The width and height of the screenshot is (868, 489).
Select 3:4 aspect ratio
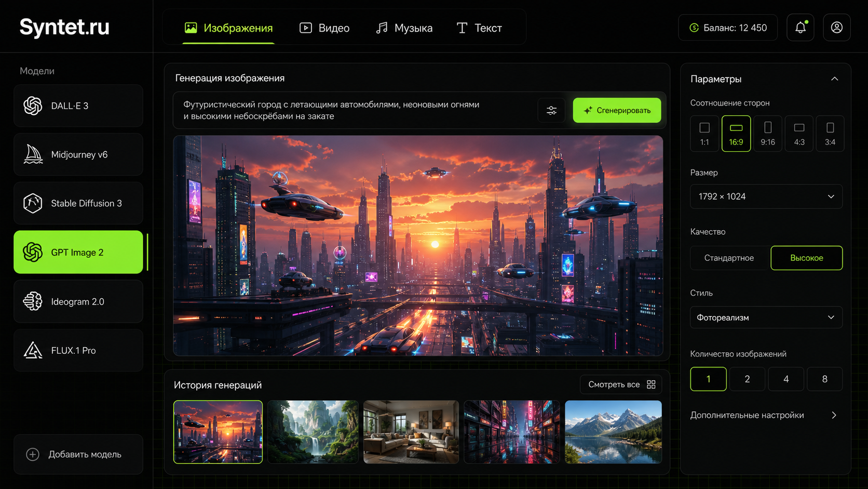(x=830, y=134)
